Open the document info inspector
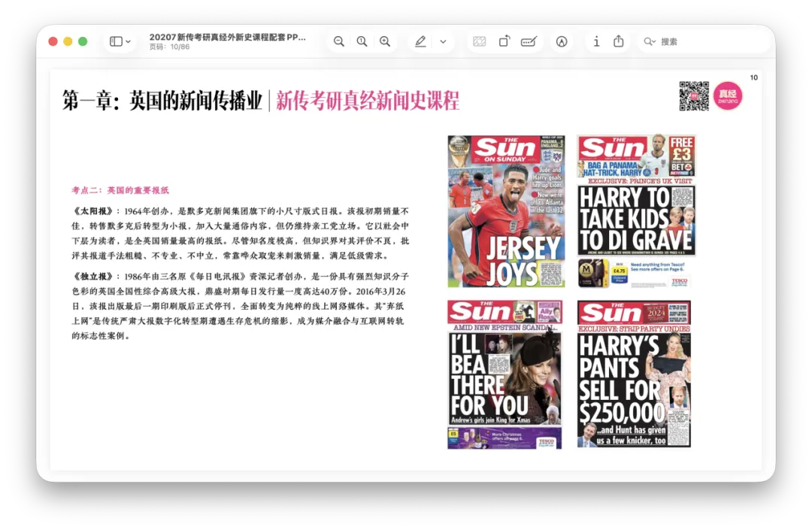 point(596,41)
